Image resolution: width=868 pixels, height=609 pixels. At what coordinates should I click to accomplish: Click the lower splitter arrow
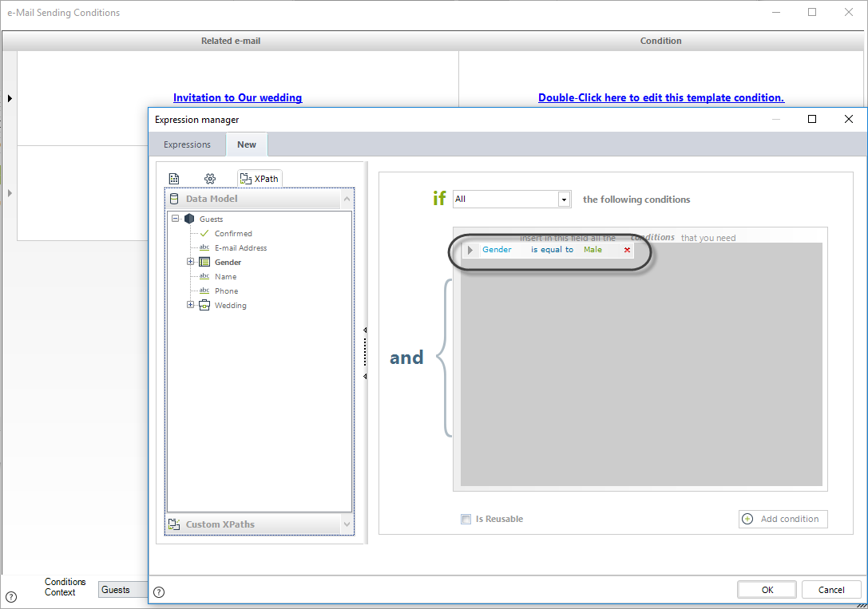[x=365, y=376]
